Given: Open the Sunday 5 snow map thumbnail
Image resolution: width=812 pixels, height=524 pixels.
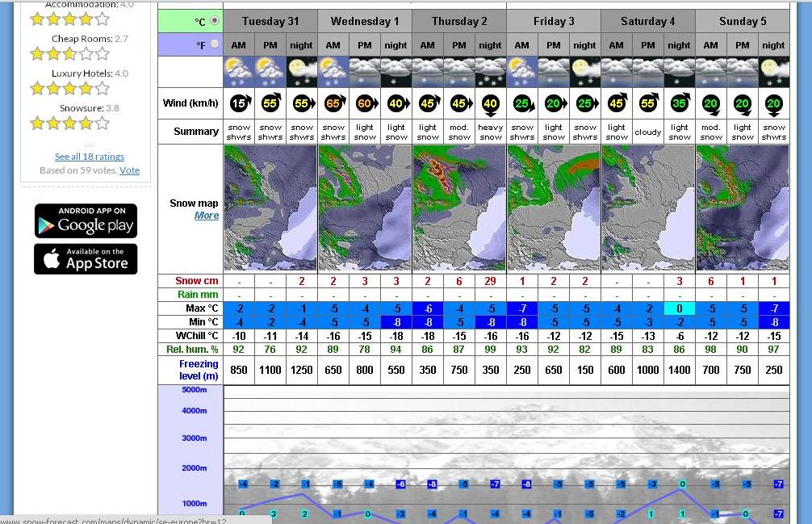Looking at the screenshot, I should [x=743, y=208].
